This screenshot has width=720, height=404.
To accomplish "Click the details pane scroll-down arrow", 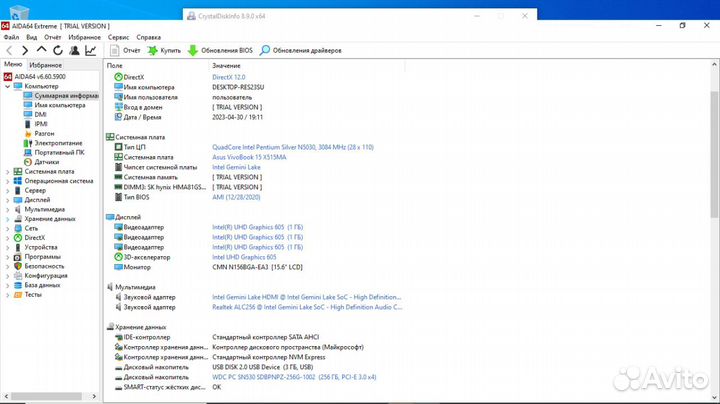I will 714,397.
